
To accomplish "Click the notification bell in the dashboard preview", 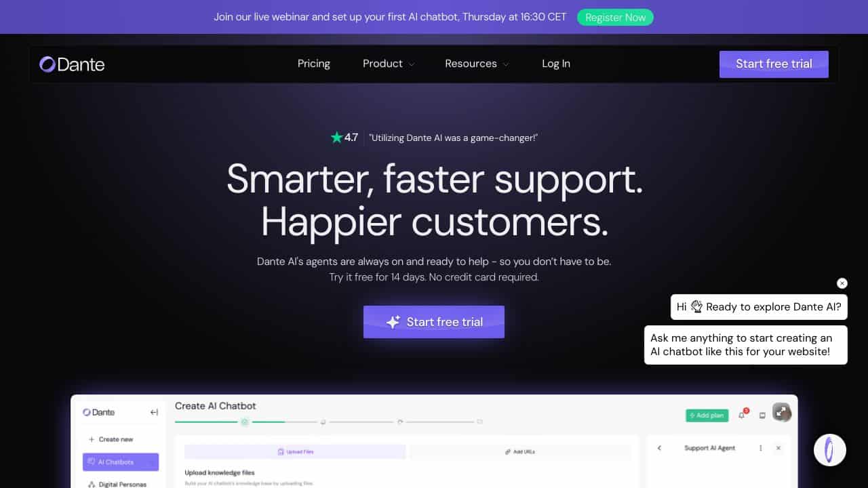I will coord(742,415).
